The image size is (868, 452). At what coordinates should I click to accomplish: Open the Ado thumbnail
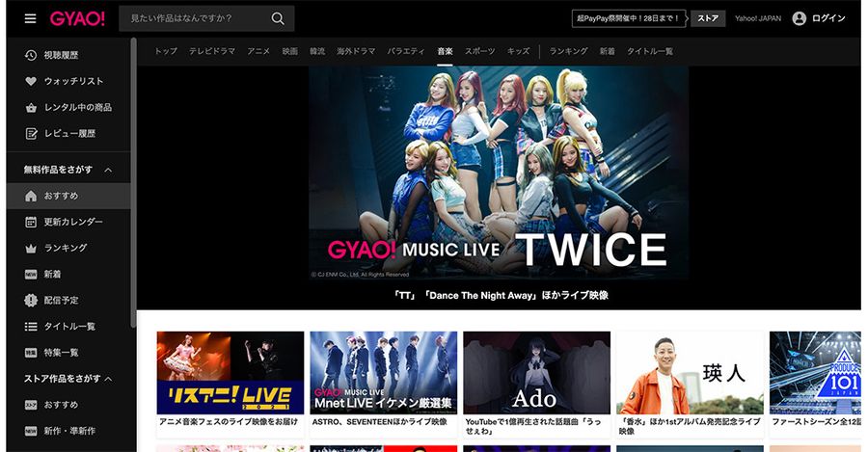[x=537, y=373]
